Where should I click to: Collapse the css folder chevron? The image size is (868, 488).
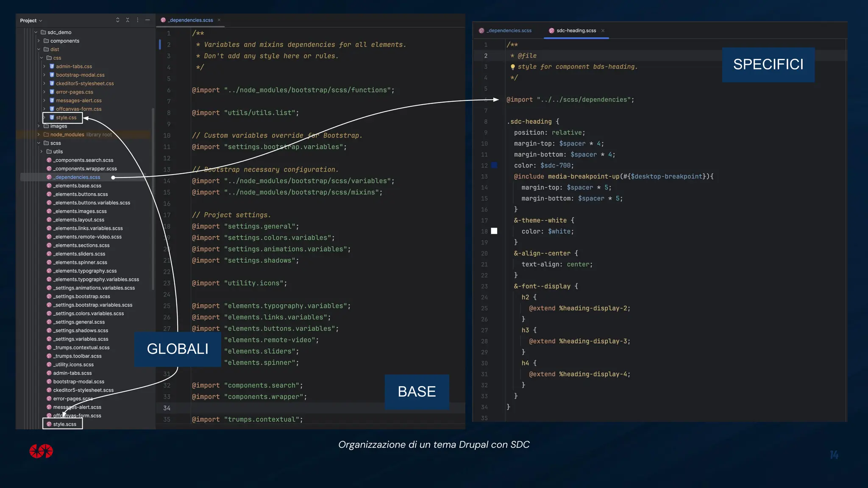tap(42, 58)
